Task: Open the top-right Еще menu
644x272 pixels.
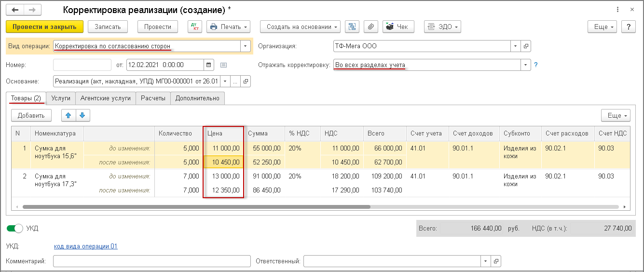Action: (x=603, y=27)
